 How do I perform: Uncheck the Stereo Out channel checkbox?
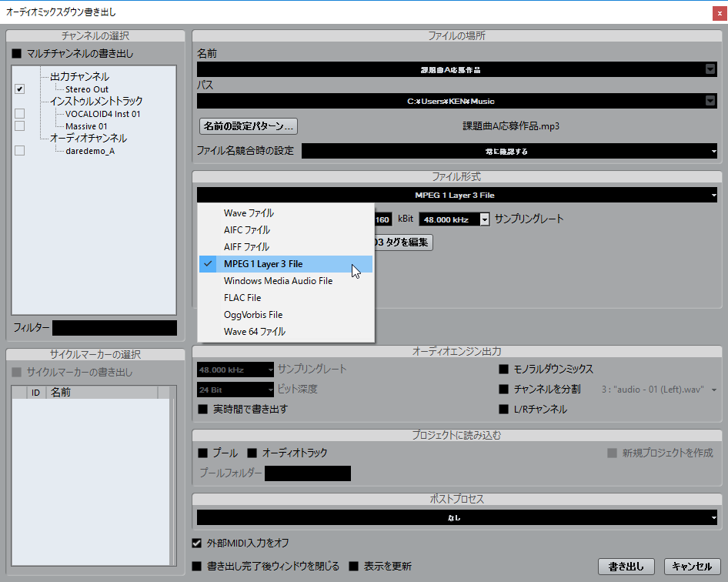click(x=19, y=89)
